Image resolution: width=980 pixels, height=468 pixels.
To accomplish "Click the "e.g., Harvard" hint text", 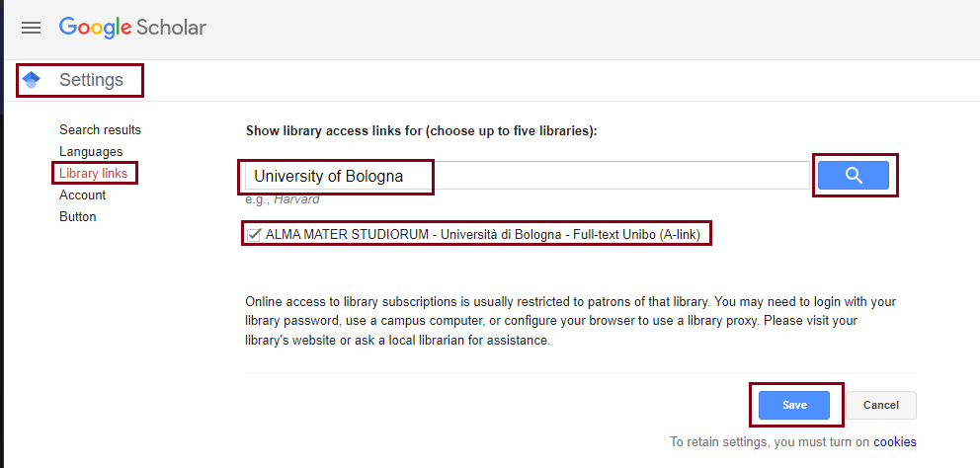I will 282,199.
